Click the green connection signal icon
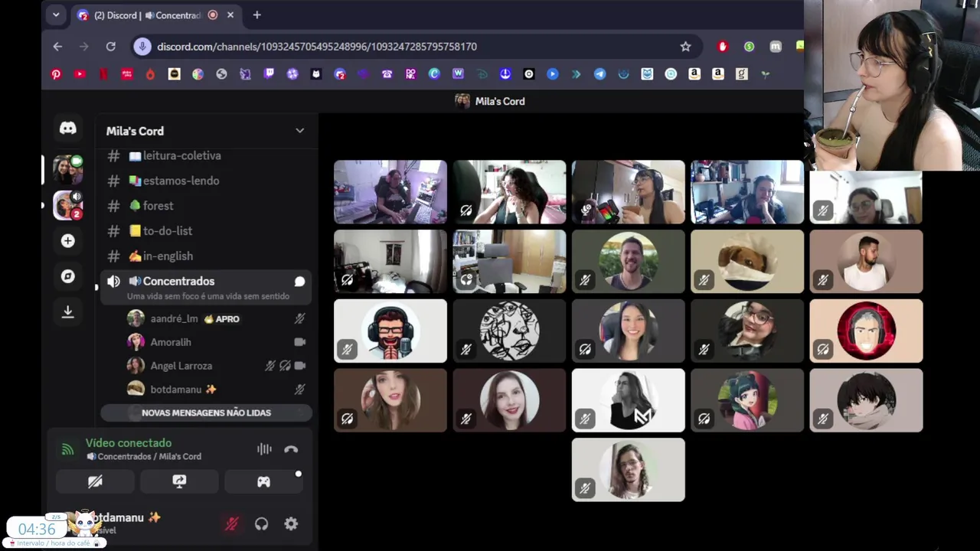The image size is (980, 551). click(67, 450)
